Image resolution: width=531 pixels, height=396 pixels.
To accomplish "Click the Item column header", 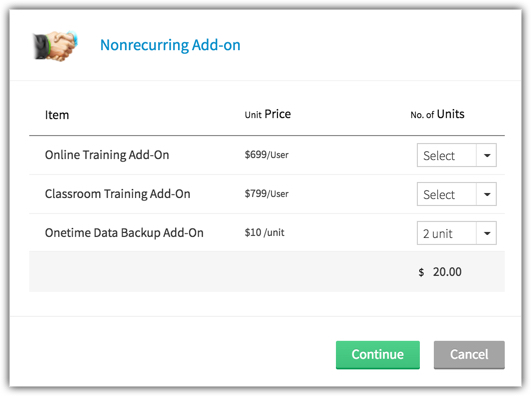I will click(57, 115).
